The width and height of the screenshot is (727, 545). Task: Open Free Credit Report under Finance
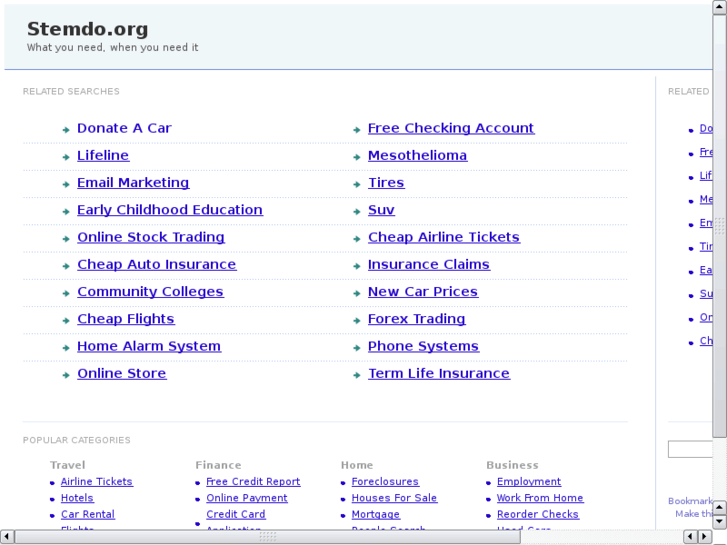pos(253,482)
